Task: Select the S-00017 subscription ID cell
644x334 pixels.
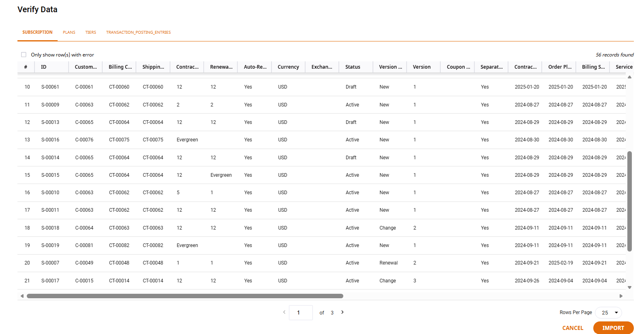Action: 50,281
